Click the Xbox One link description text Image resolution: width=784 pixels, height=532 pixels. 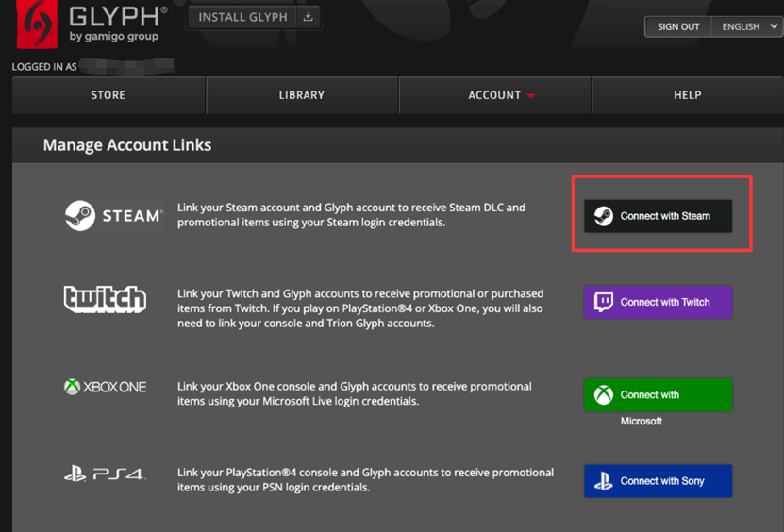tap(355, 393)
